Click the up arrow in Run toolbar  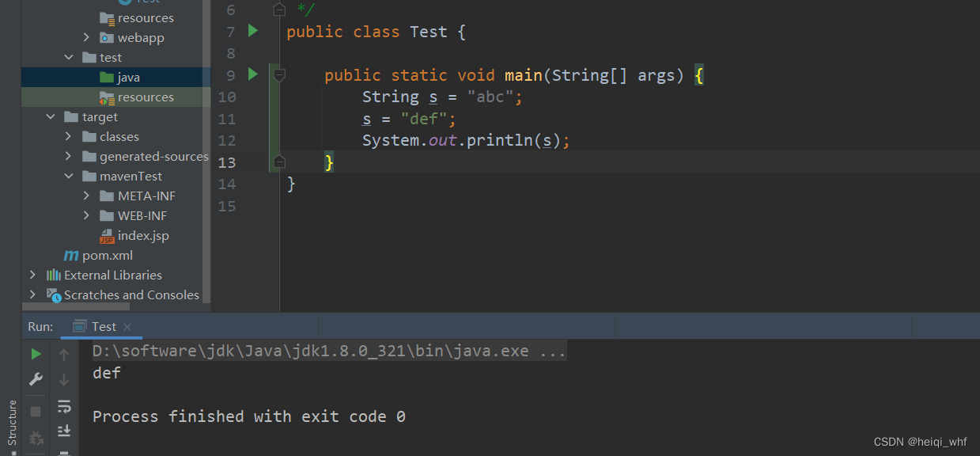click(64, 354)
